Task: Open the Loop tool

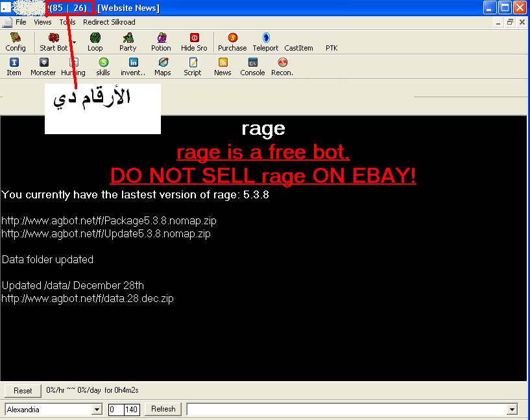Action: point(95,42)
